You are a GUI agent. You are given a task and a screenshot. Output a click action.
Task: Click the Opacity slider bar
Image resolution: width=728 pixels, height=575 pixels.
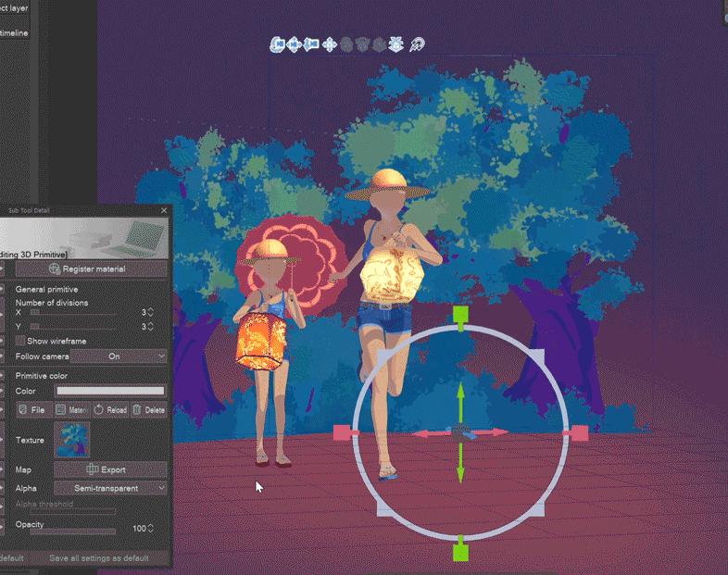[73, 531]
